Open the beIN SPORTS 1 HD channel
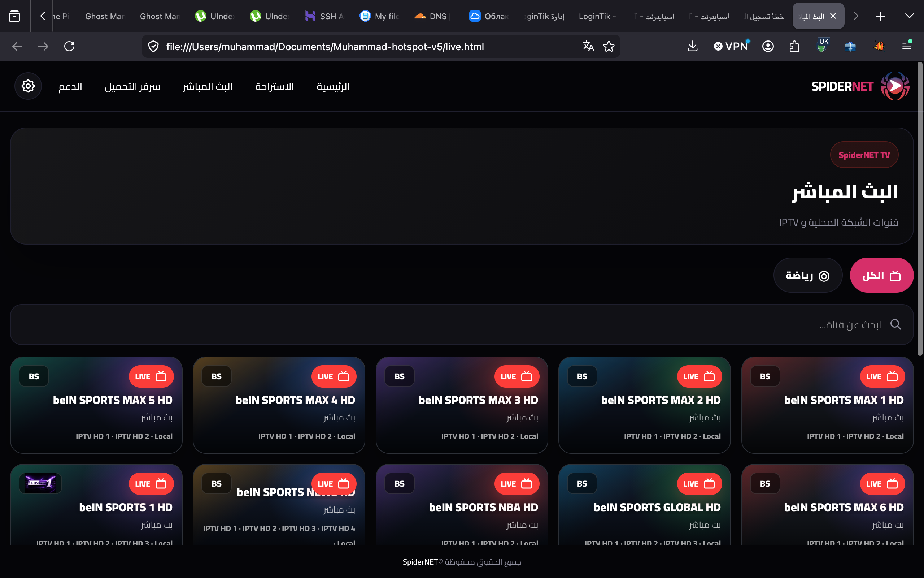 [x=96, y=505]
